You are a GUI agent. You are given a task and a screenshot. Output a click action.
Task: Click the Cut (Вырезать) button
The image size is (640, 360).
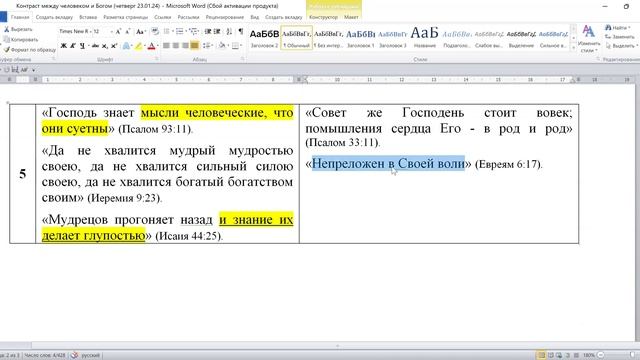point(18,29)
